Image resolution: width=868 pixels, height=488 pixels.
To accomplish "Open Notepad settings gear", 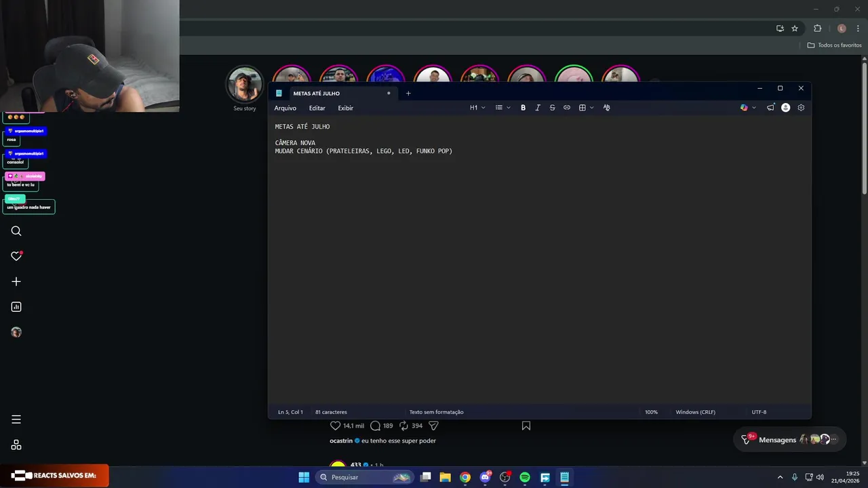I will pyautogui.click(x=801, y=108).
